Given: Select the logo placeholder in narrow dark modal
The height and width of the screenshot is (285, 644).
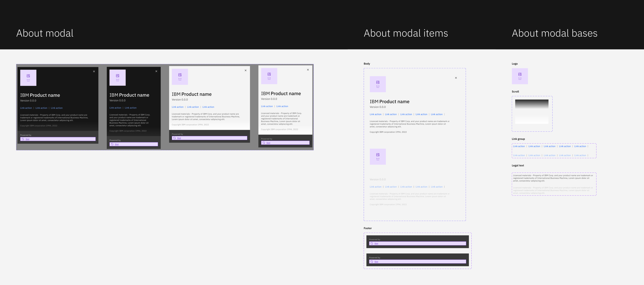Looking at the screenshot, I should click(x=118, y=78).
